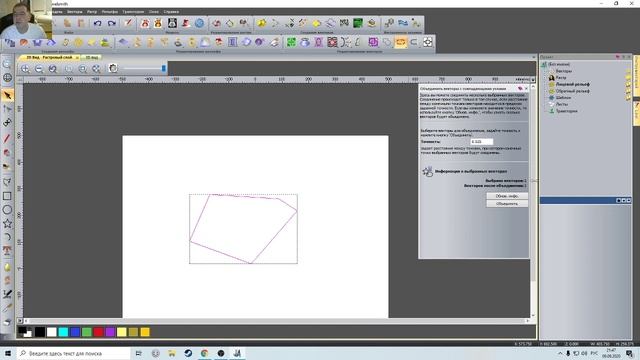Switch to the 3D вид tab
The height and width of the screenshot is (360, 640).
tap(91, 58)
